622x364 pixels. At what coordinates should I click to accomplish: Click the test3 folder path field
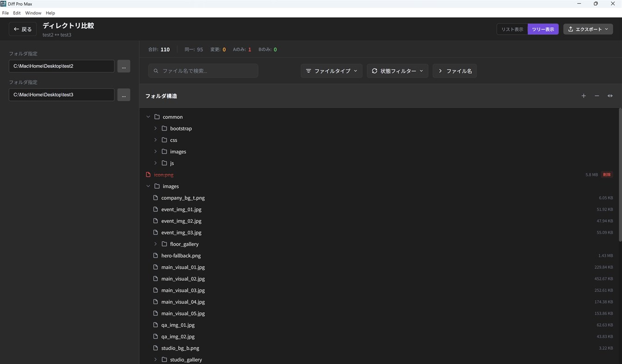[62, 95]
